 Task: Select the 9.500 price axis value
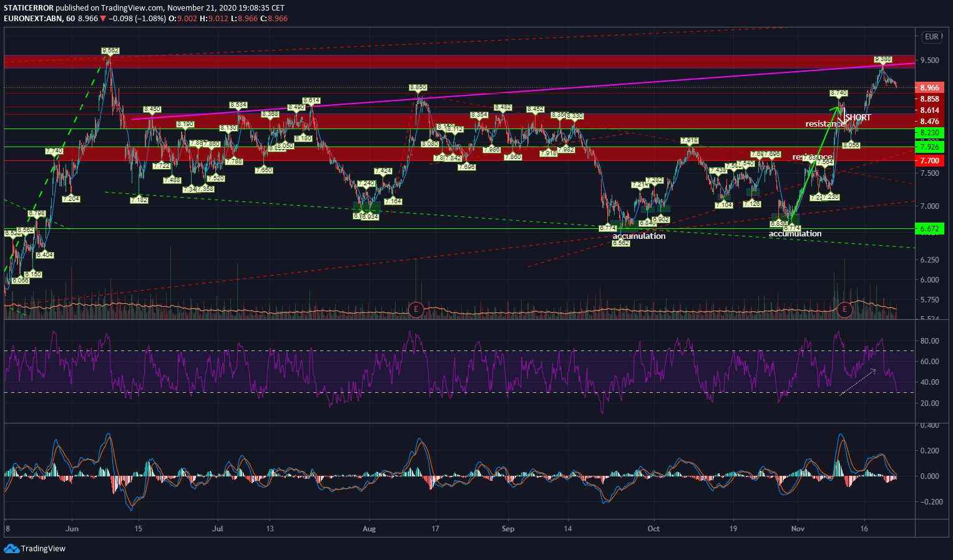pyautogui.click(x=929, y=60)
